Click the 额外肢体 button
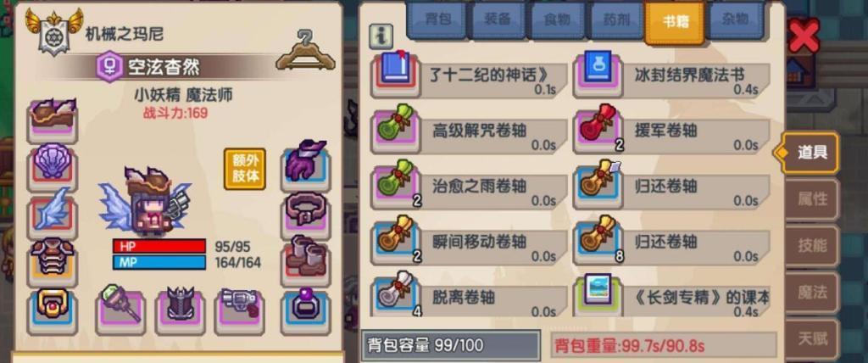Image resolution: width=868 pixels, height=363 pixels. pos(245,169)
